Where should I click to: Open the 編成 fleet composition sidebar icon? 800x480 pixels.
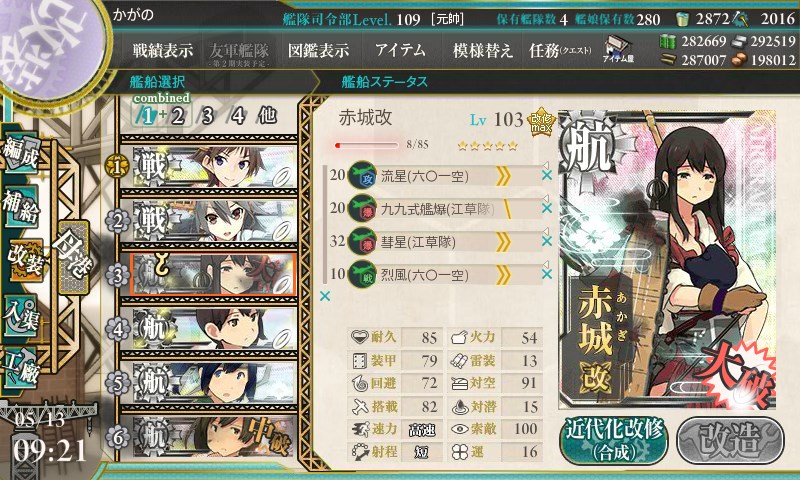click(x=20, y=154)
